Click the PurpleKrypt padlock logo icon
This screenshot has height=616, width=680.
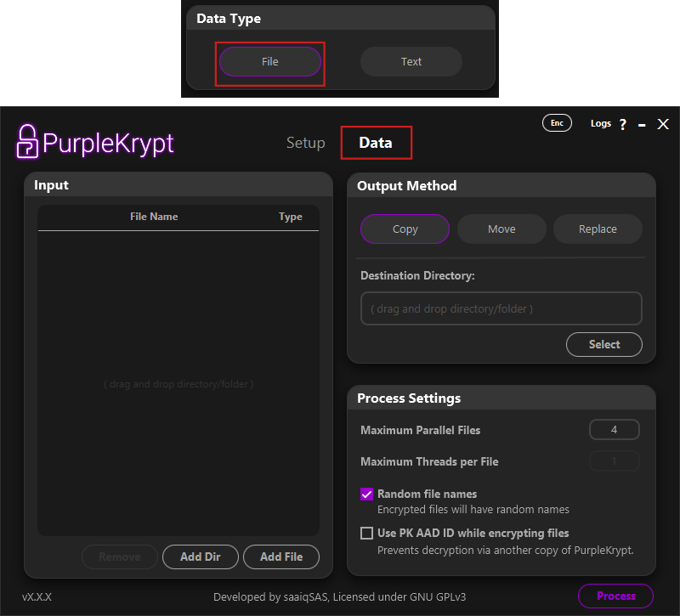tap(28, 141)
